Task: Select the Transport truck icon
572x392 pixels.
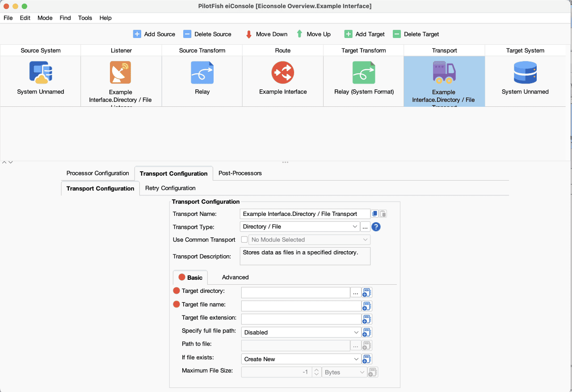Action: pos(444,72)
